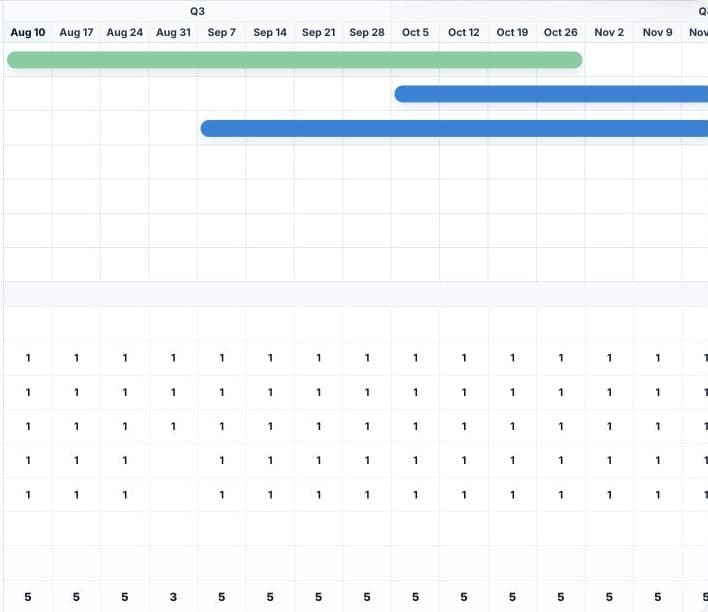
Task: Open the green timeline bar ending Oct 26
Action: click(295, 60)
